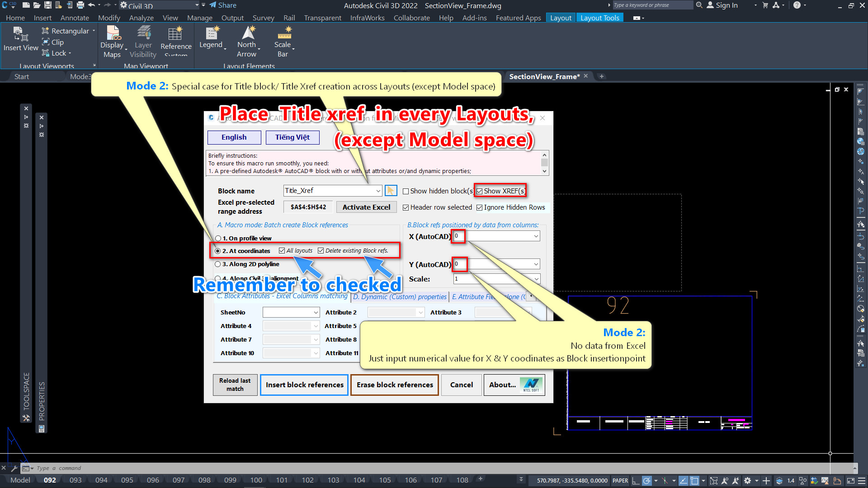The image size is (868, 488).
Task: Open the Annotate ribbon tab
Action: coord(75,18)
